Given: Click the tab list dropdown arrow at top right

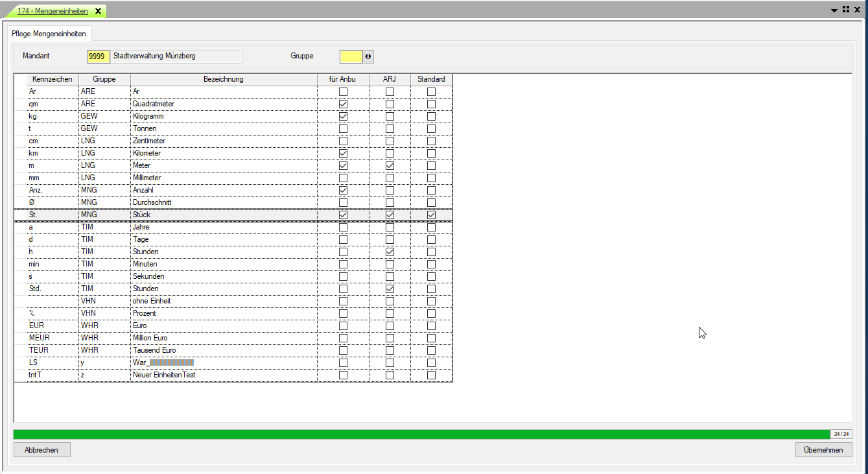Looking at the screenshot, I should 834,10.
